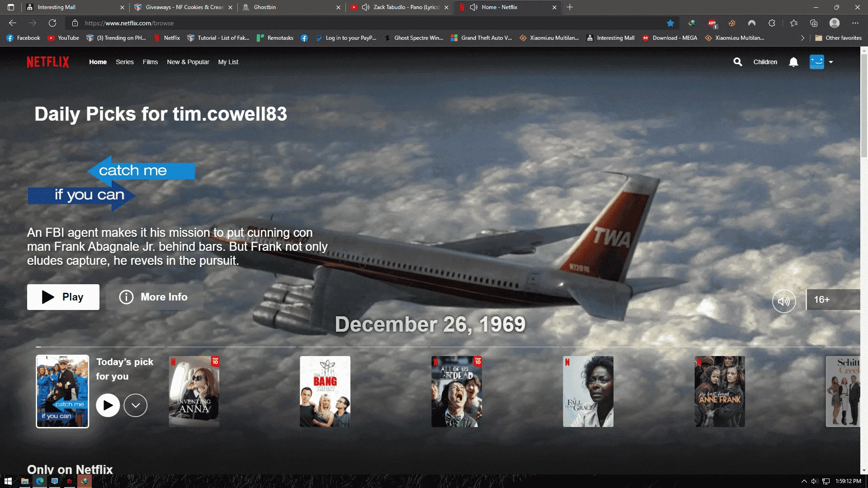Image resolution: width=868 pixels, height=488 pixels.
Task: Open Other favorites folder
Action: 839,38
